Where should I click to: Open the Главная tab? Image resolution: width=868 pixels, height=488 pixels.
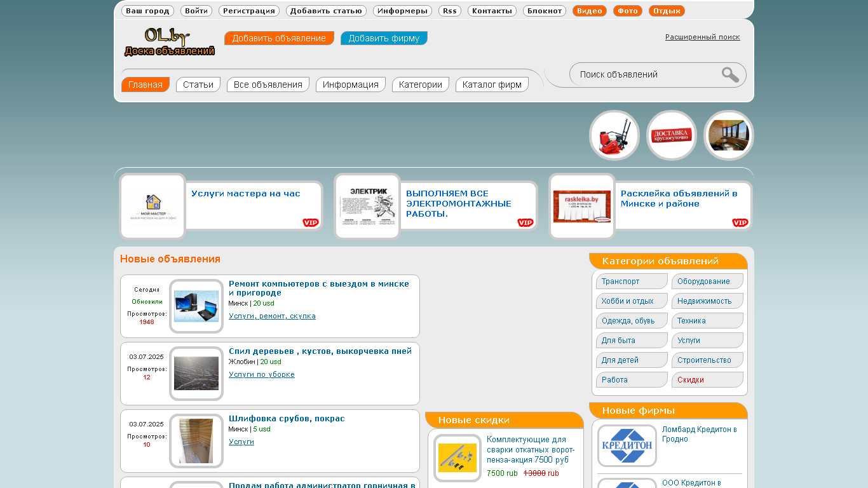(x=146, y=85)
